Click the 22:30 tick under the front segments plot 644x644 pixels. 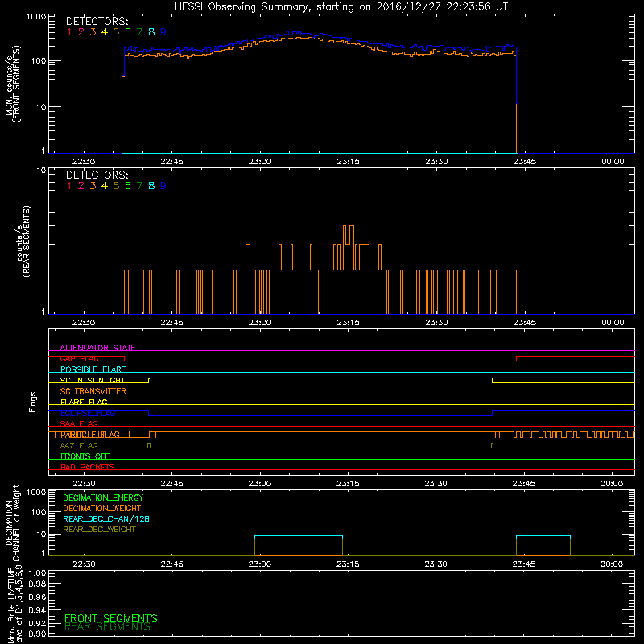[84, 162]
